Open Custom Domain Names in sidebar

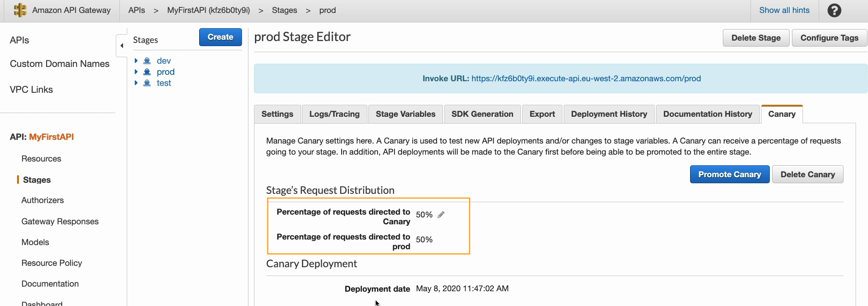(x=59, y=64)
